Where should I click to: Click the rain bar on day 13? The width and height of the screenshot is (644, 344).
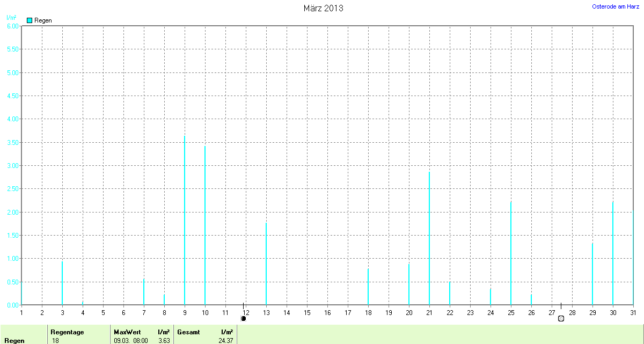click(266, 264)
